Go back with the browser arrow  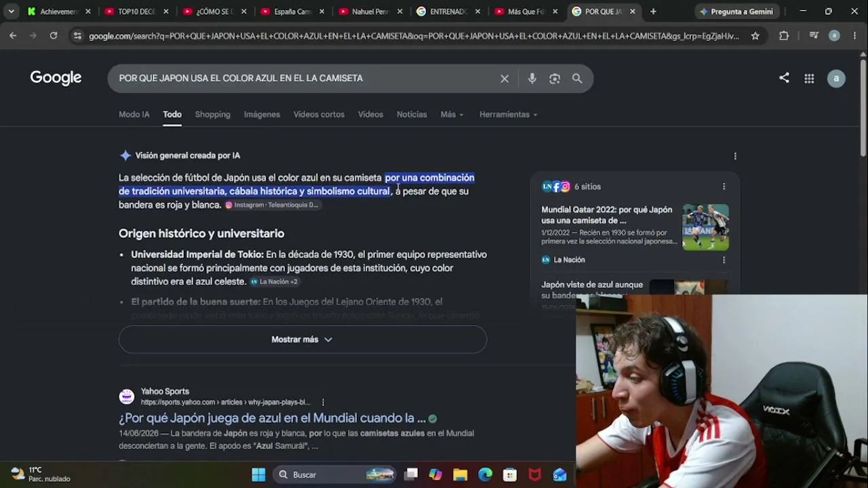(x=13, y=36)
